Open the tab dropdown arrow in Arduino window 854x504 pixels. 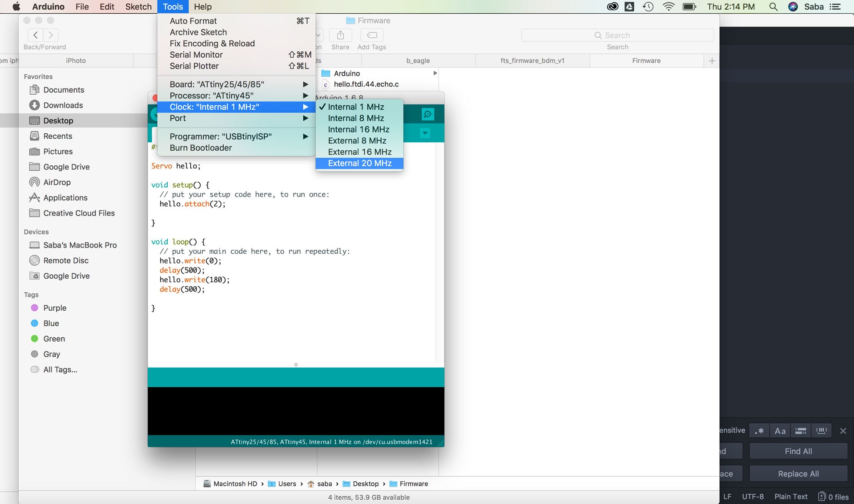pyautogui.click(x=425, y=133)
